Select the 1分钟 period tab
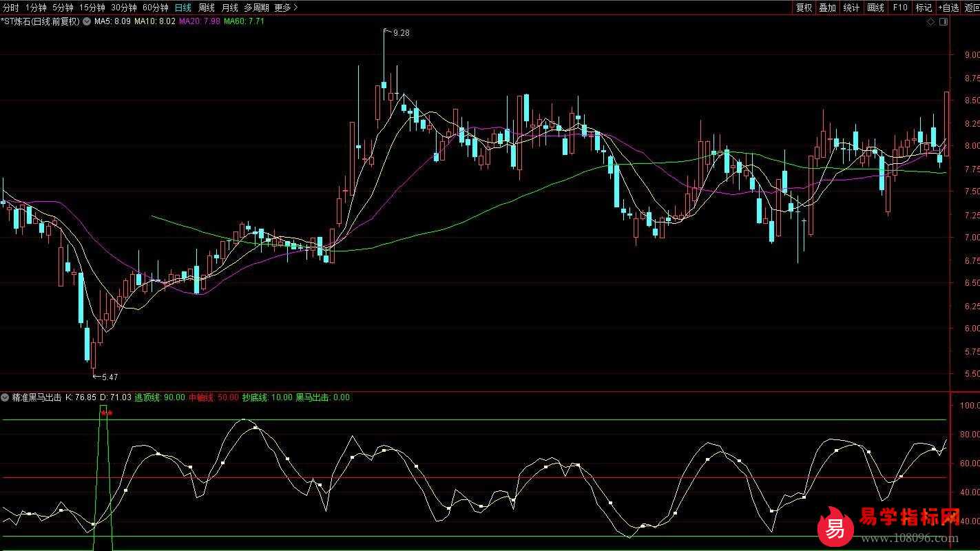Image resolution: width=980 pixels, height=551 pixels. (36, 8)
